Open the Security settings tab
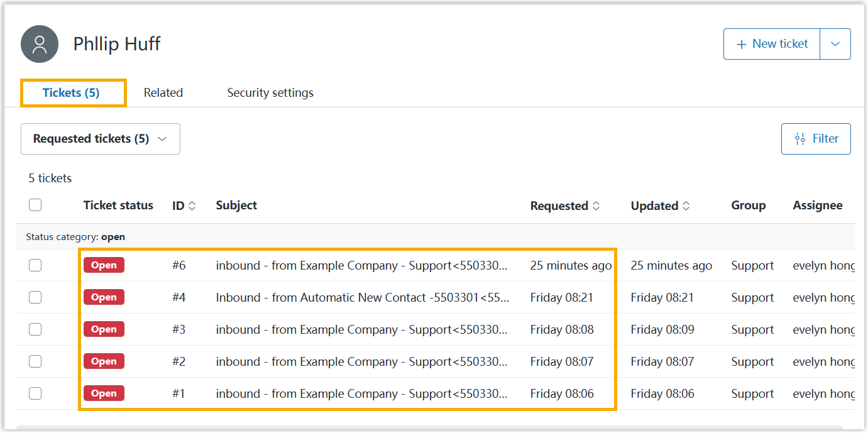Viewport: 868px width, 433px height. pyautogui.click(x=270, y=93)
